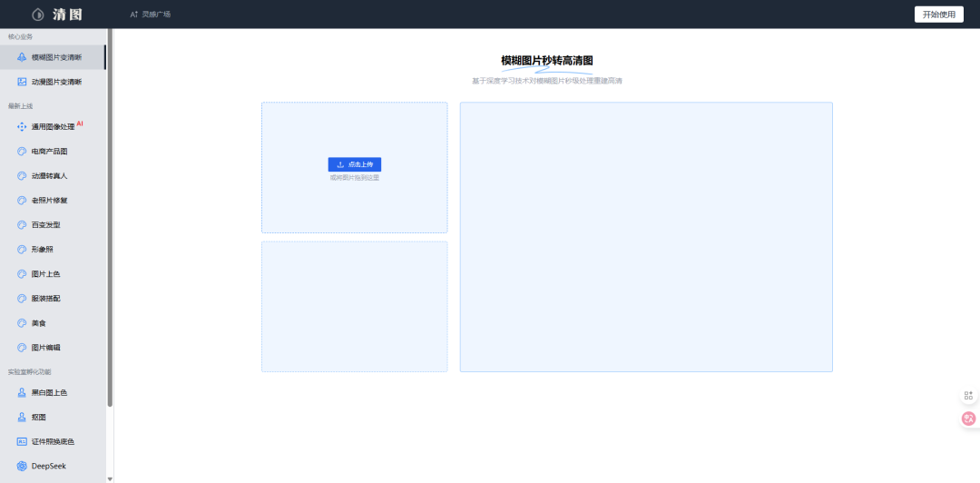Click the floating grid-plus icon at right edge
The width and height of the screenshot is (980, 483).
968,396
